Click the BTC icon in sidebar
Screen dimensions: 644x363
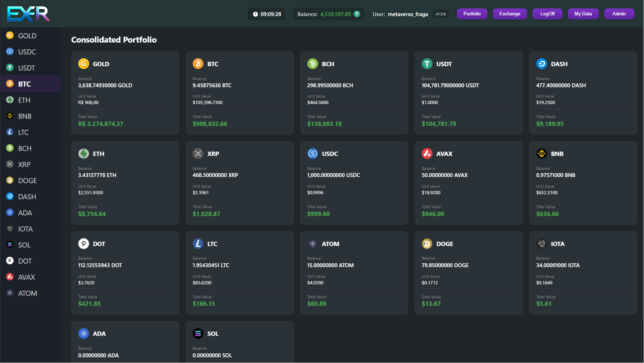10,84
